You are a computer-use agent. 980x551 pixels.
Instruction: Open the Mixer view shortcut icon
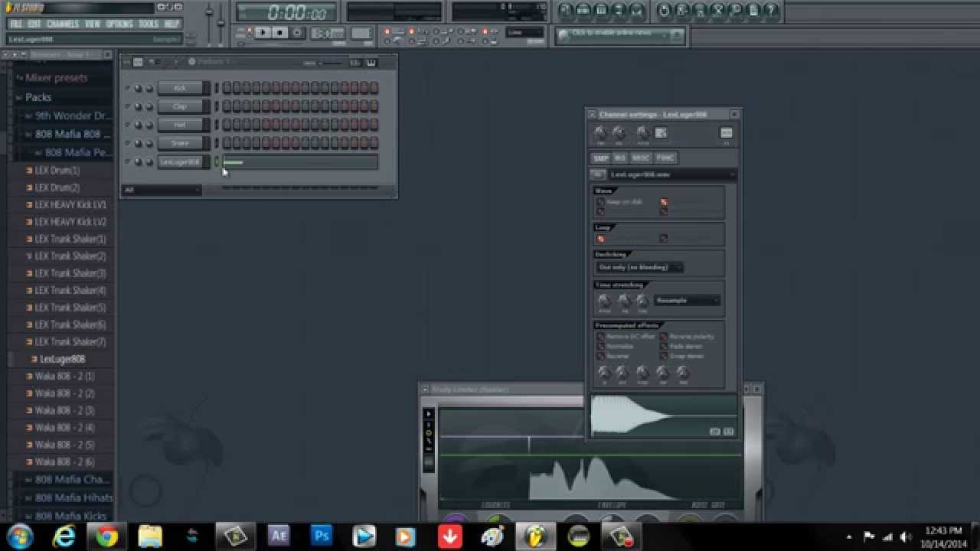coord(637,11)
